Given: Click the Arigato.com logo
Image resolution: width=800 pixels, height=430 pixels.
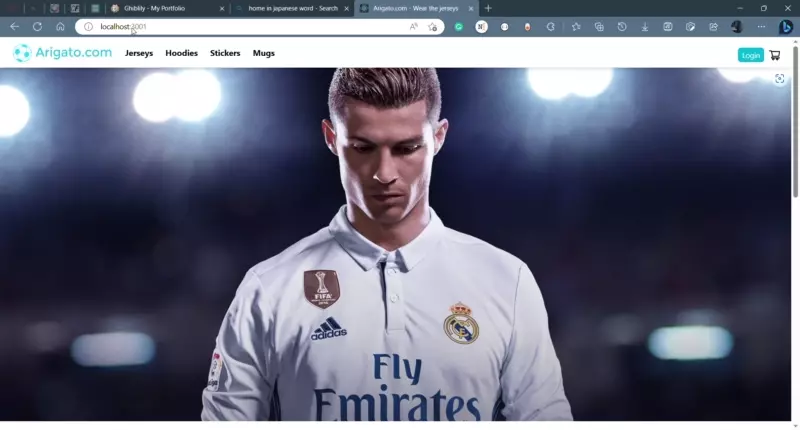Looking at the screenshot, I should 62,53.
